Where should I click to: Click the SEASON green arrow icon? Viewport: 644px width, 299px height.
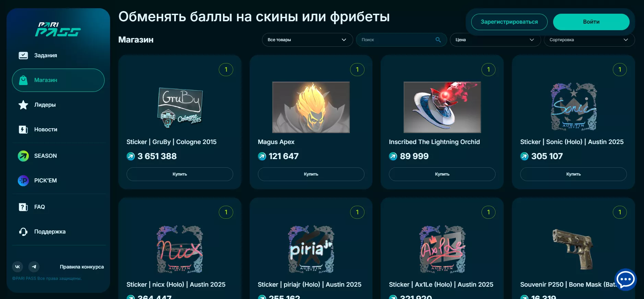23,156
